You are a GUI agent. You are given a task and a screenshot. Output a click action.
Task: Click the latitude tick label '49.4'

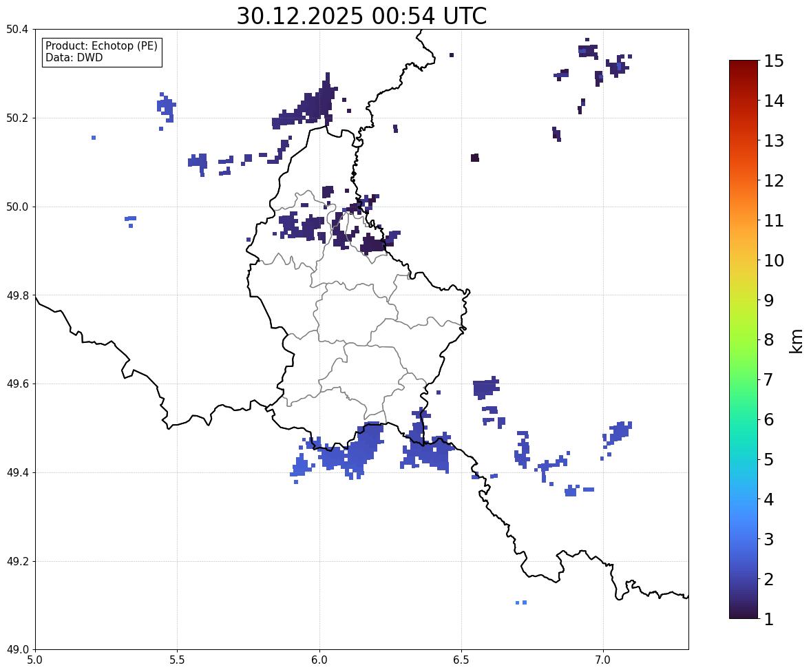point(17,473)
